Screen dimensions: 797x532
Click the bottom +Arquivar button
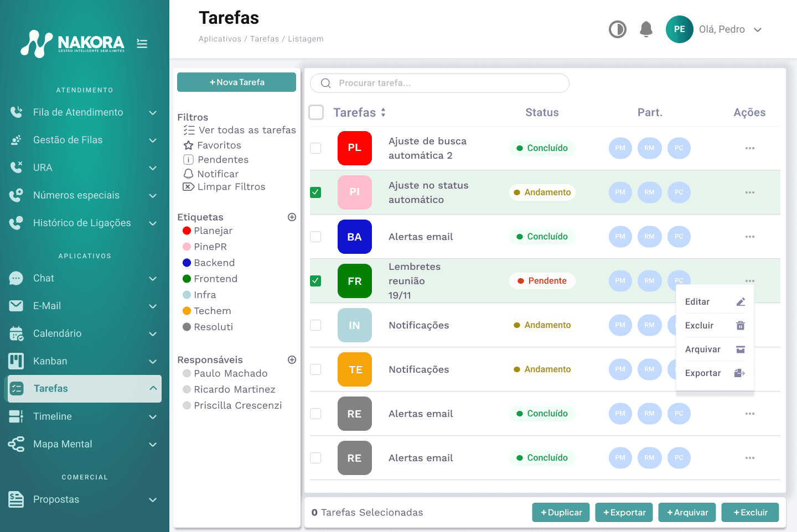(x=687, y=512)
